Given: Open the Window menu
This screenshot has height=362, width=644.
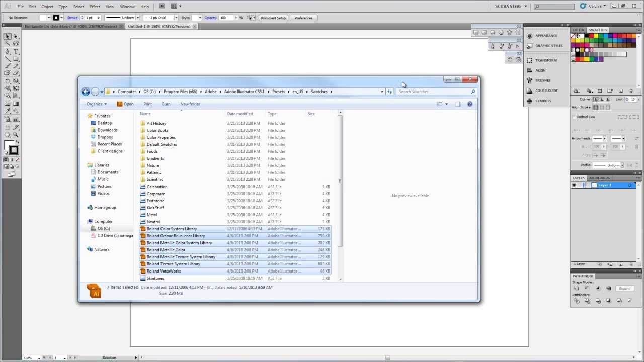Looking at the screenshot, I should (x=127, y=7).
